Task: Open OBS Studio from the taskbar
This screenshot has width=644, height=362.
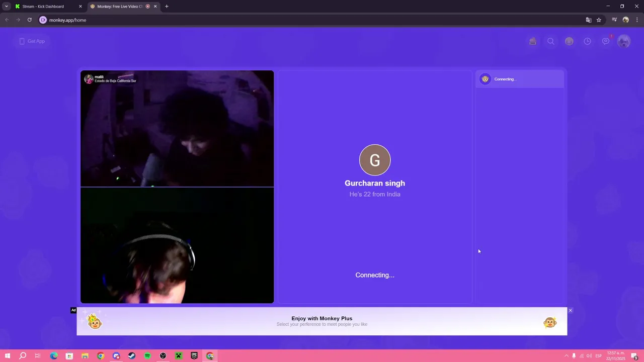Action: (x=163, y=356)
